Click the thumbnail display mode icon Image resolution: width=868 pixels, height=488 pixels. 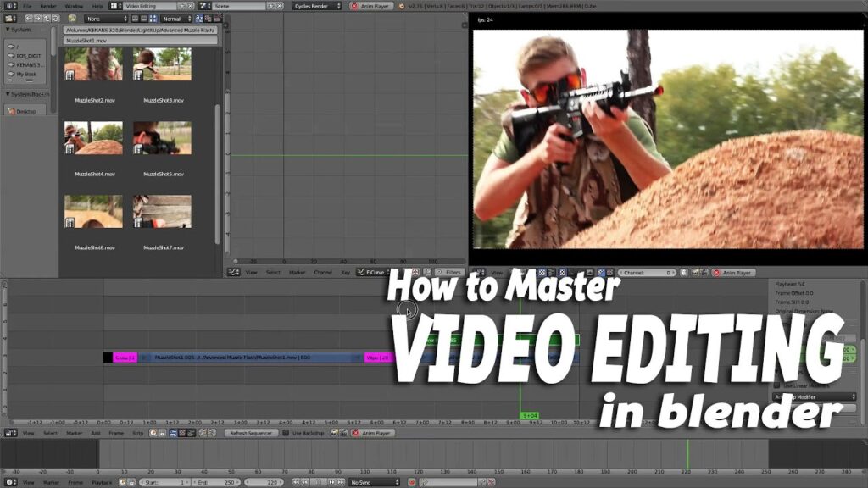click(x=153, y=19)
